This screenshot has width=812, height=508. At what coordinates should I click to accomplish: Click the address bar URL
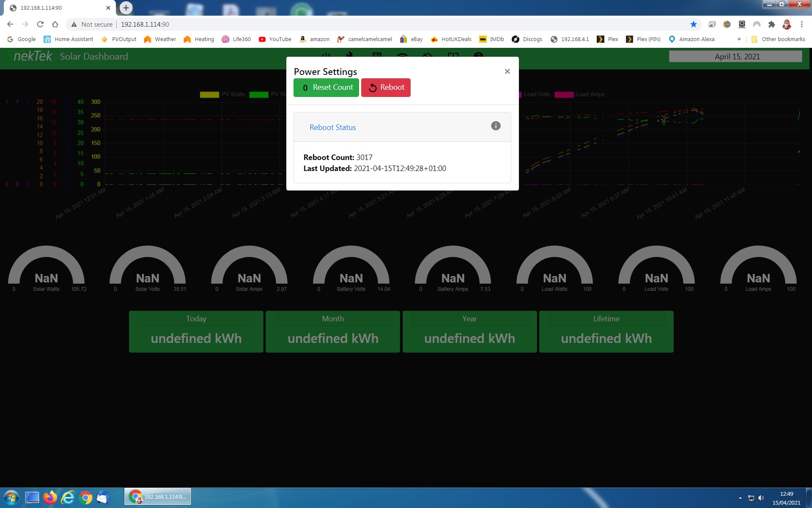[145, 25]
